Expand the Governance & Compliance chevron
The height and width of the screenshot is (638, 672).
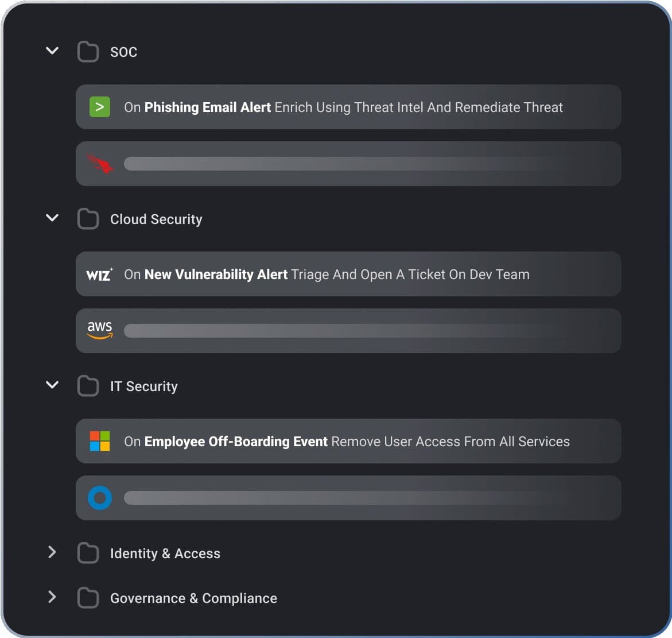52,597
